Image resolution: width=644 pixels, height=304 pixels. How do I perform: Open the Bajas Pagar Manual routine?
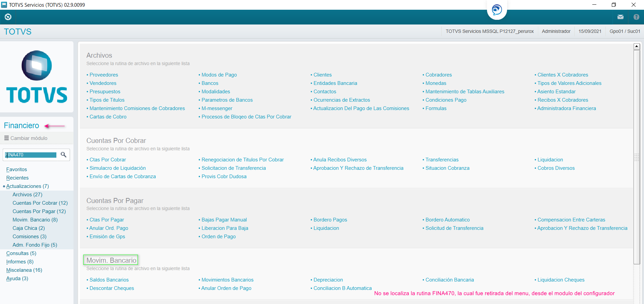coord(224,220)
